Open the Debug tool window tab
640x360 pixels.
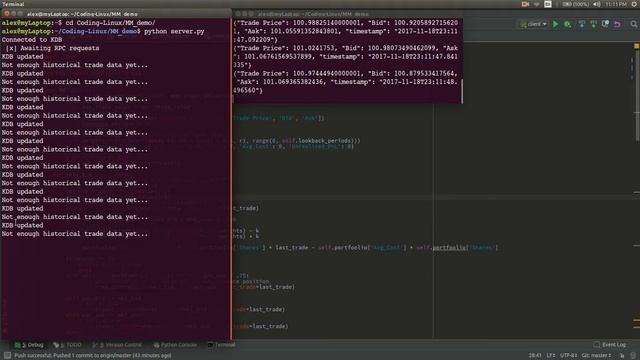click(29, 345)
